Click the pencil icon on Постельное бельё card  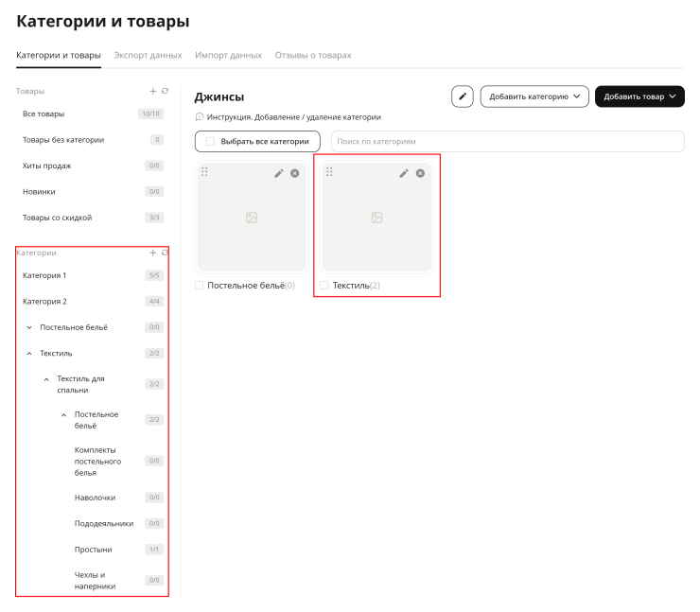point(278,173)
